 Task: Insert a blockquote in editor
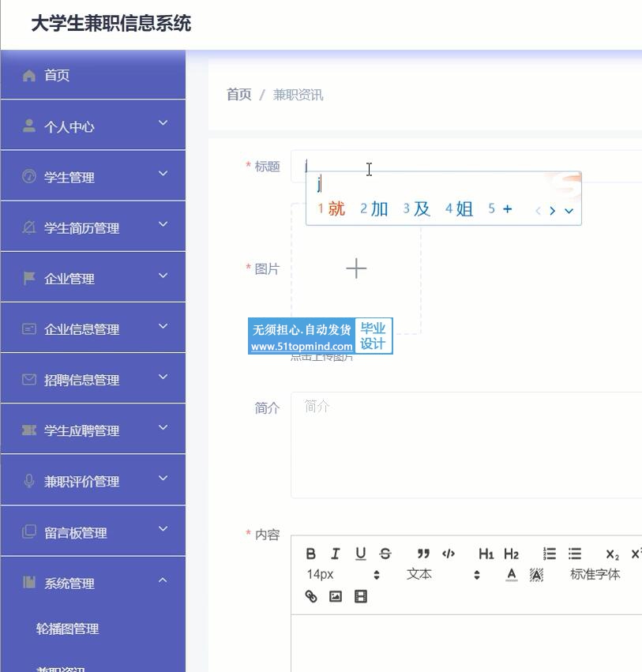[x=423, y=554]
